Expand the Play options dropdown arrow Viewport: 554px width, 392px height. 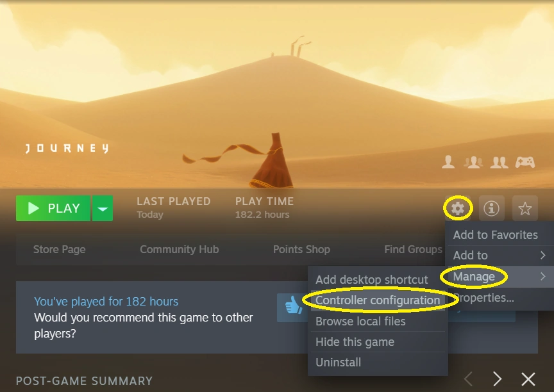[103, 208]
